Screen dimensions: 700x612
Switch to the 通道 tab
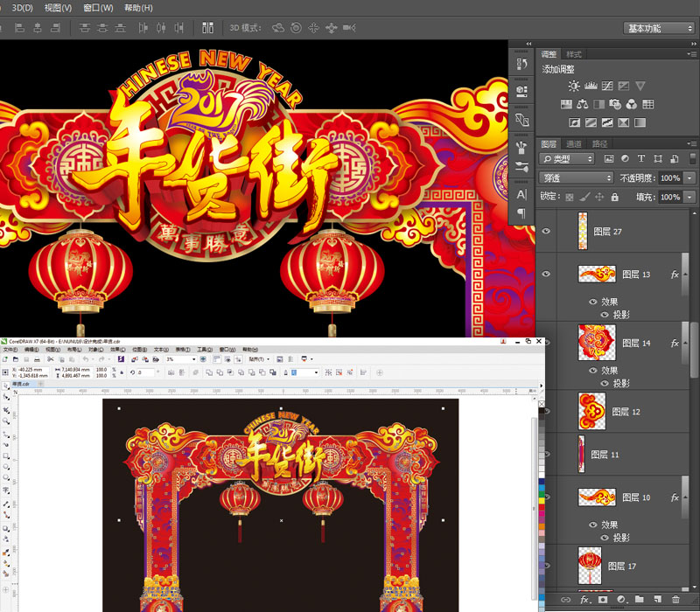(574, 143)
